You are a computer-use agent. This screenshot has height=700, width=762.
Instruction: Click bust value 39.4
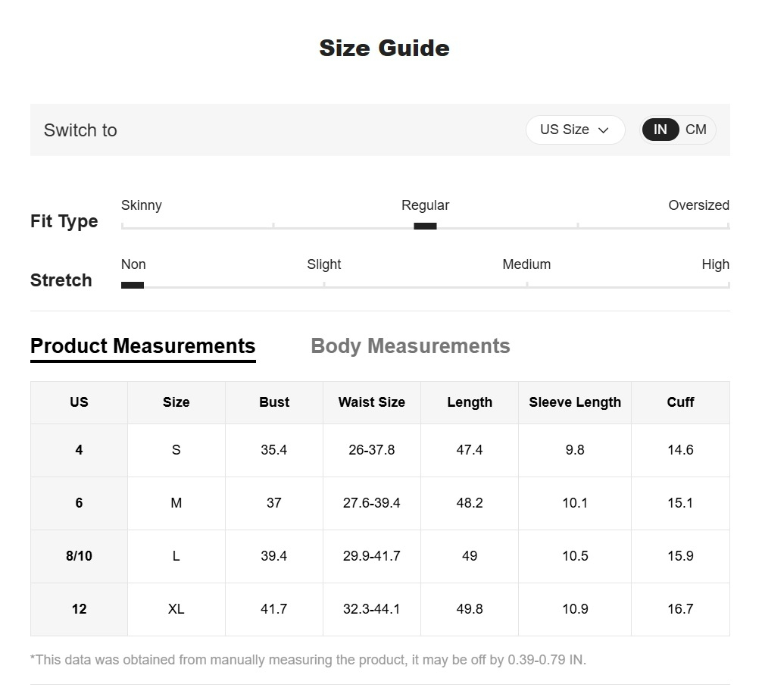click(x=274, y=556)
